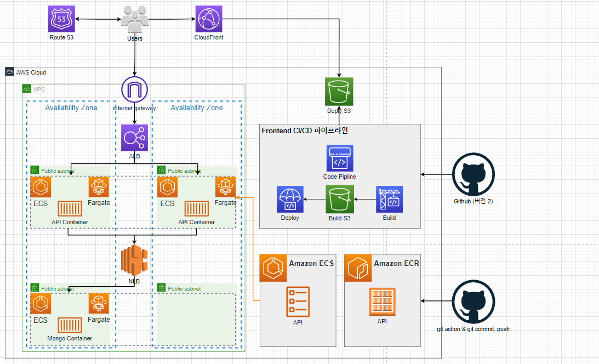
Task: Click the 'NLB' label
Action: 134,281
